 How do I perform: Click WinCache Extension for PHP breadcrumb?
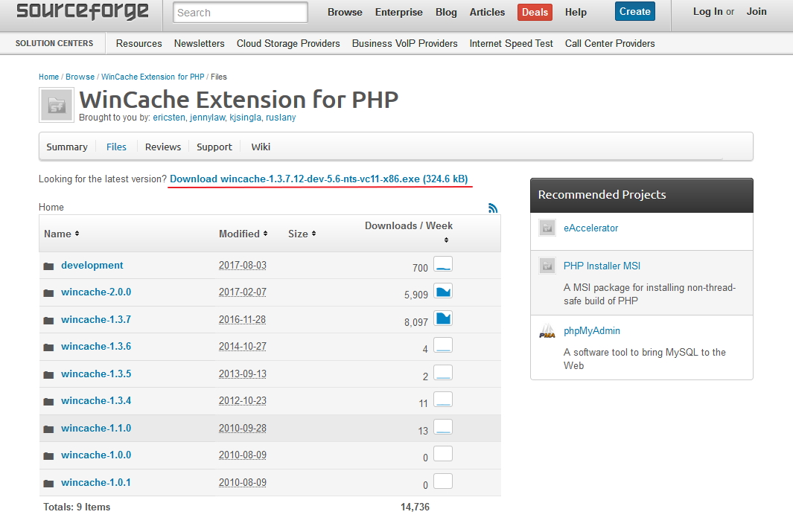(153, 77)
